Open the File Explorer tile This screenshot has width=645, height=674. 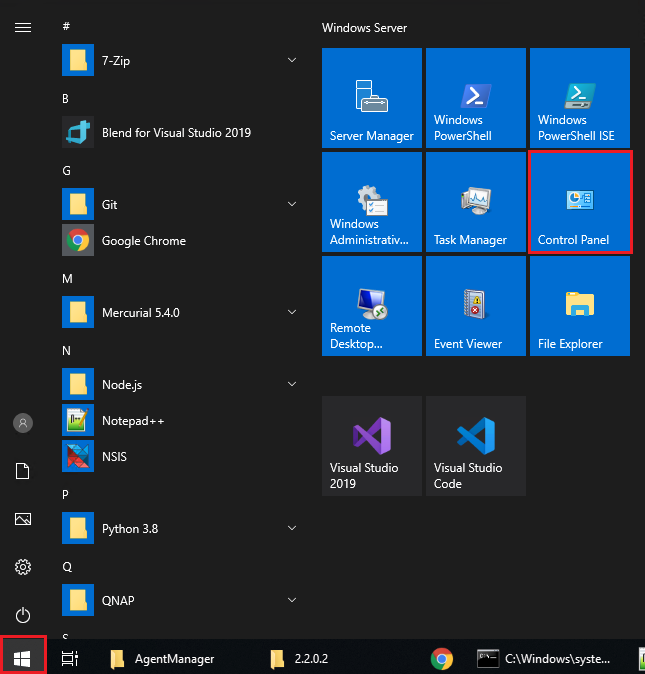click(580, 306)
